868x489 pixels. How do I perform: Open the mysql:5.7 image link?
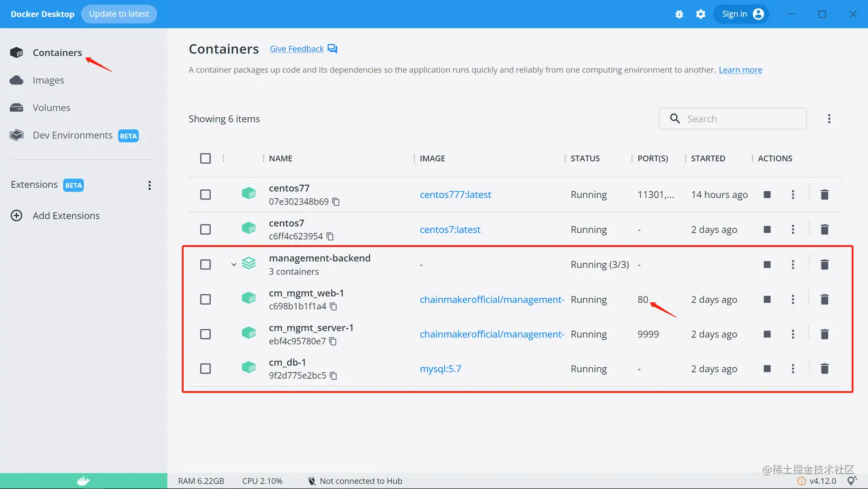440,369
